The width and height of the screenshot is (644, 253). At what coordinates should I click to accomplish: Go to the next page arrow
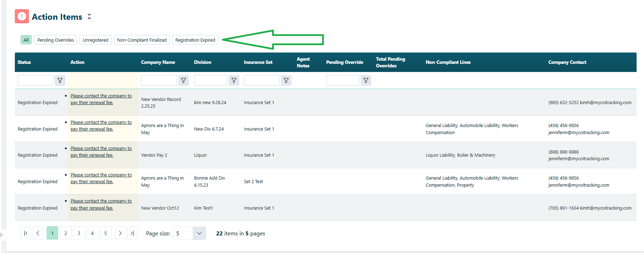click(120, 233)
